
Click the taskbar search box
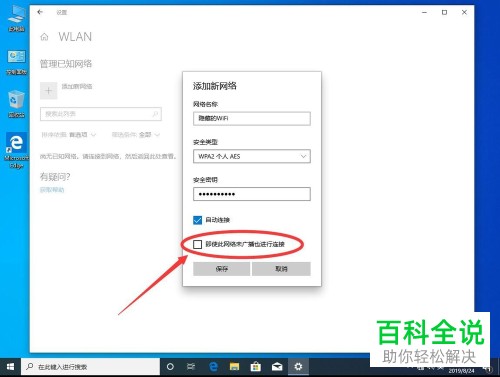click(x=91, y=367)
